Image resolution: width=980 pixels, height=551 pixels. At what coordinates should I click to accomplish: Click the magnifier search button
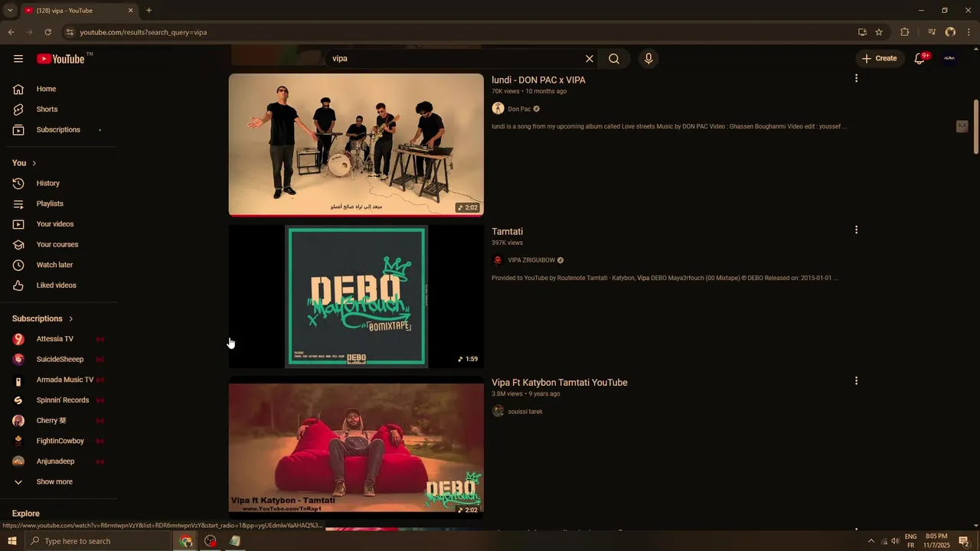click(614, 59)
